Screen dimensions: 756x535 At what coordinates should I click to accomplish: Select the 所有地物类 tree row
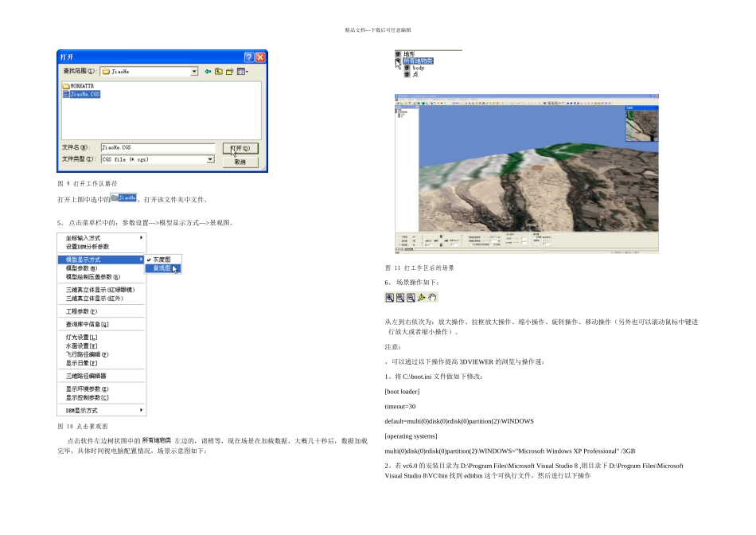point(418,61)
